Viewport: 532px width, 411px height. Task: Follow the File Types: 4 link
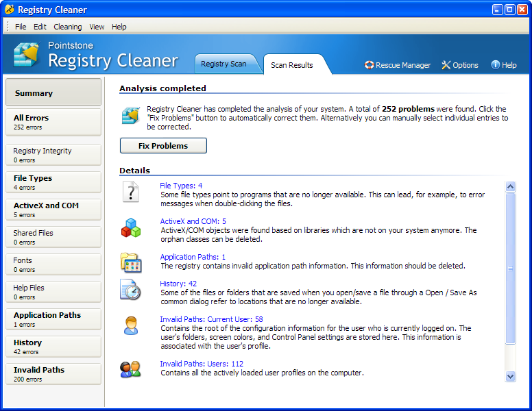pyautogui.click(x=181, y=186)
